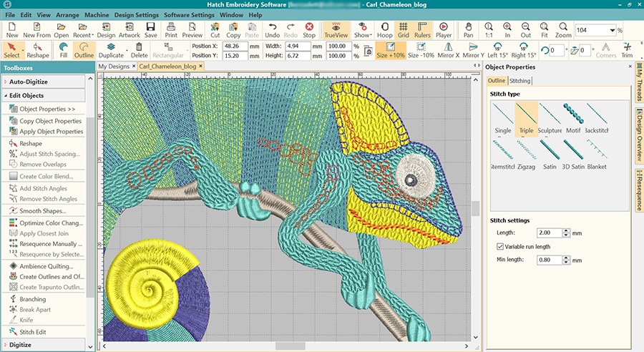Image resolution: width=644 pixels, height=352 pixels.
Task: Select the Reshape tool
Action: (x=38, y=50)
